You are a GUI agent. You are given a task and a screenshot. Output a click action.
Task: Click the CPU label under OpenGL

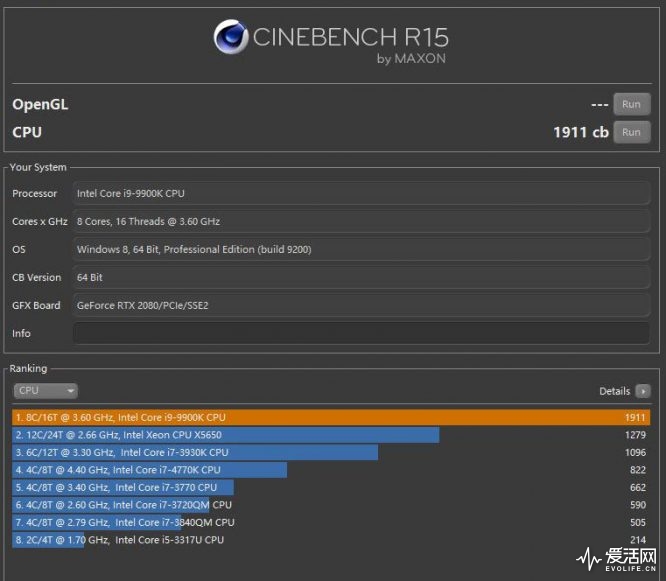tap(27, 132)
